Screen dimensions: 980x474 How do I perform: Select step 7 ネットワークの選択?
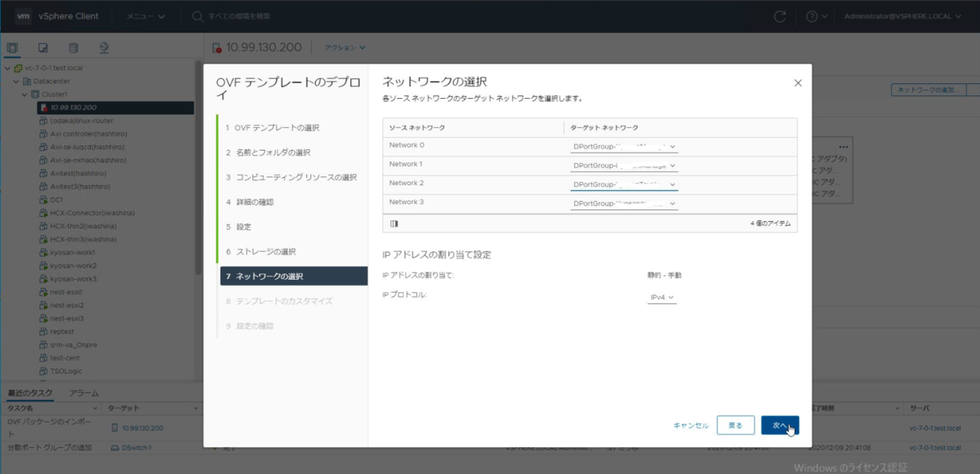(x=293, y=276)
